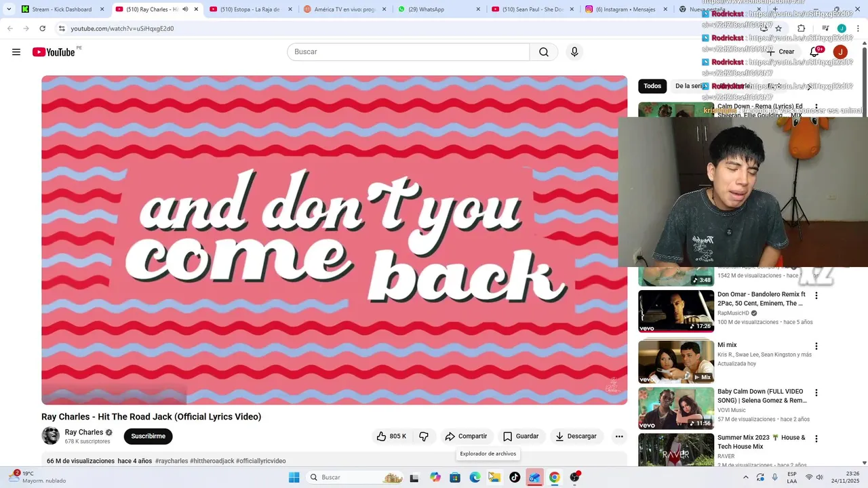Open options for Baby Calm Down video
This screenshot has width=868, height=488.
tap(816, 392)
